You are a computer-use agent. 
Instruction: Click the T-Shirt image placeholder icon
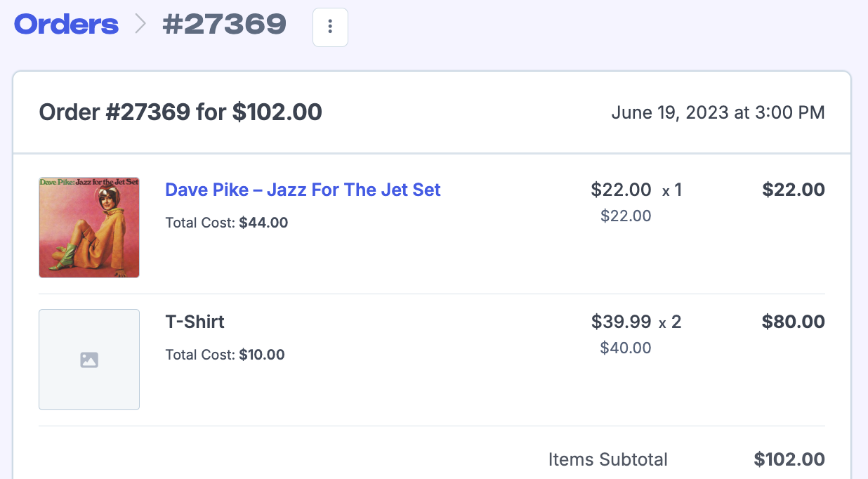[89, 360]
